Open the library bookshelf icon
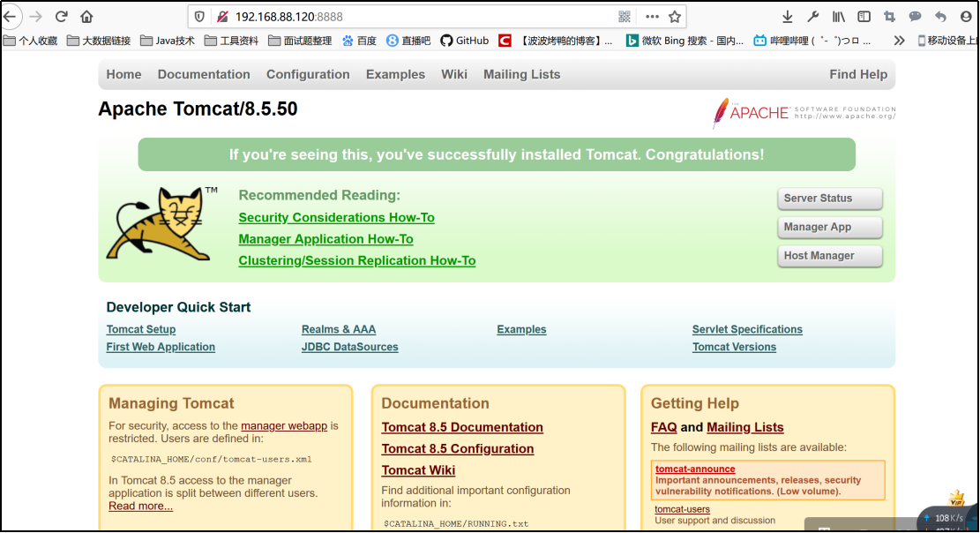980x533 pixels. [x=838, y=17]
